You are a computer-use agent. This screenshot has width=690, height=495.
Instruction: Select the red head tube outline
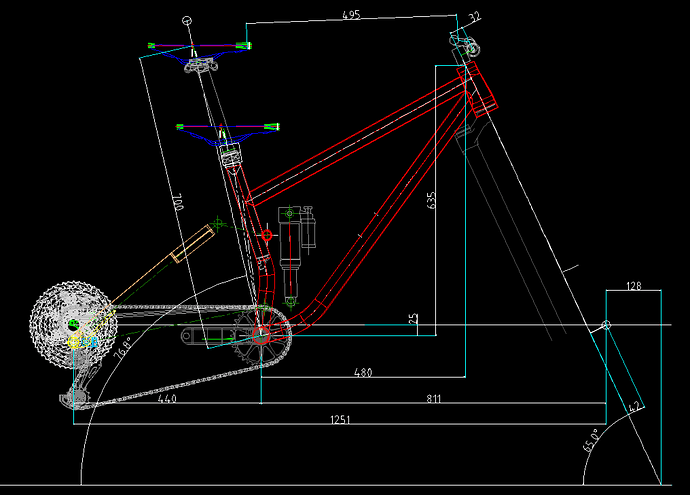(477, 87)
